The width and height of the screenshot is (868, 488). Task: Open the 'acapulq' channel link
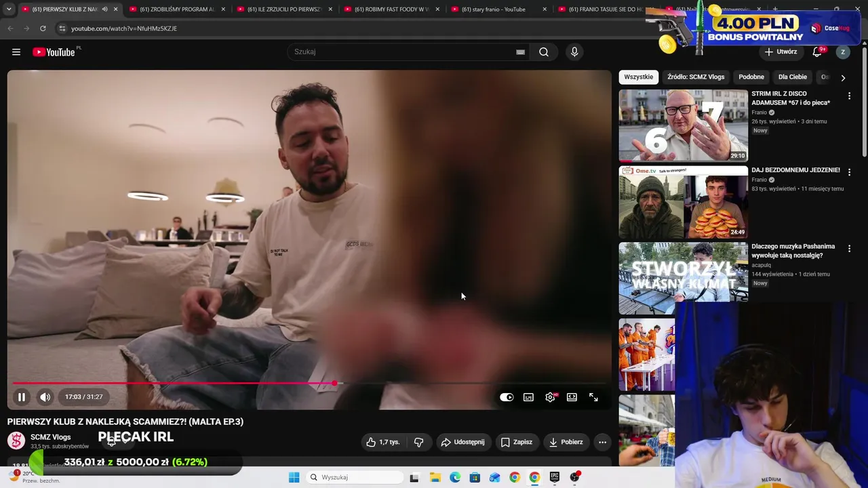coord(762,265)
